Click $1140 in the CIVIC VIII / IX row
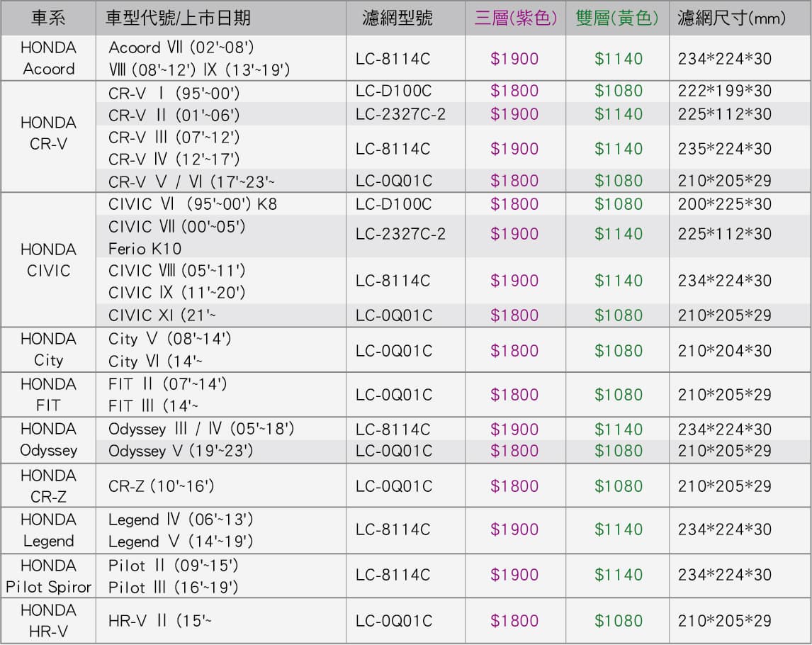This screenshot has width=812, height=645. pyautogui.click(x=619, y=281)
